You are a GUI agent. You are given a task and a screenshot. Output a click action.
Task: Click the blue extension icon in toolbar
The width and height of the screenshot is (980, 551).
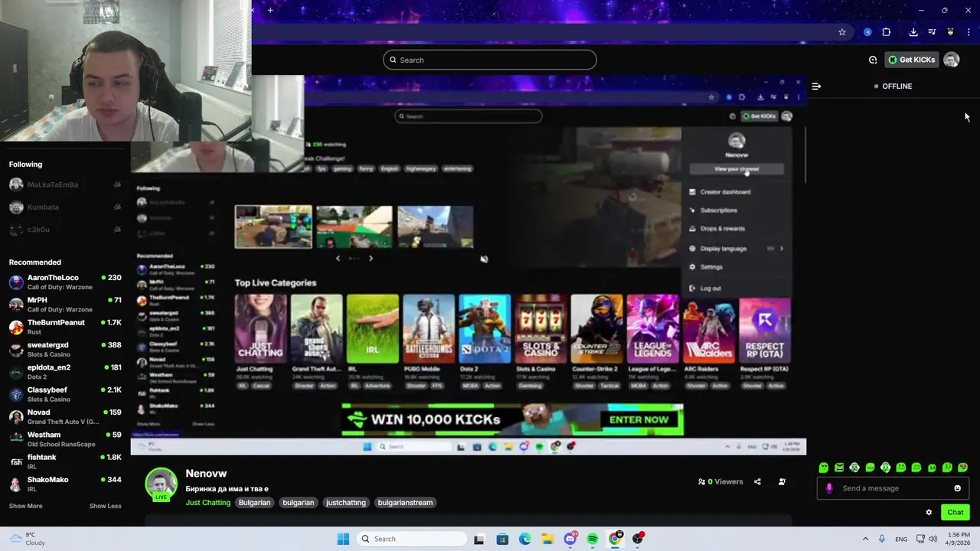(x=867, y=32)
